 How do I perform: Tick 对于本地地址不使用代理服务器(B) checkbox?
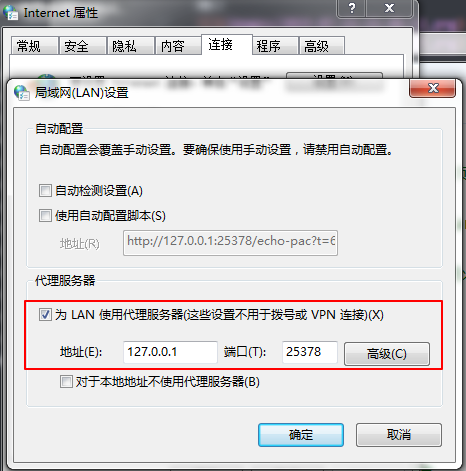[x=66, y=382]
